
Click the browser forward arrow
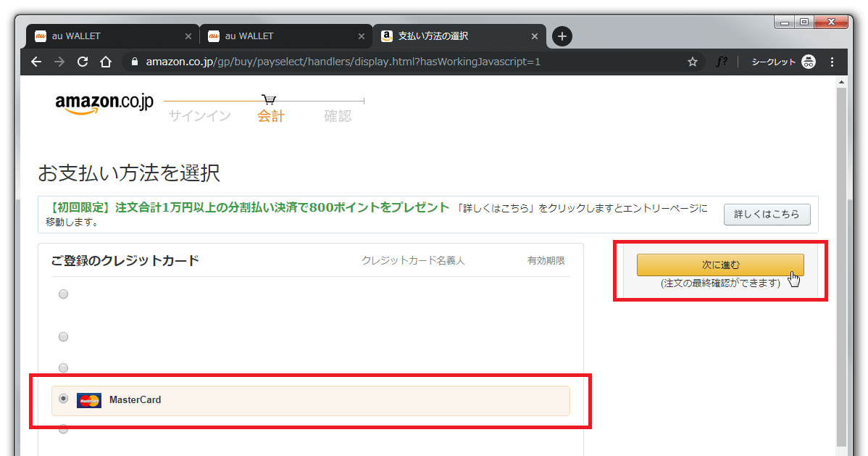pyautogui.click(x=59, y=62)
